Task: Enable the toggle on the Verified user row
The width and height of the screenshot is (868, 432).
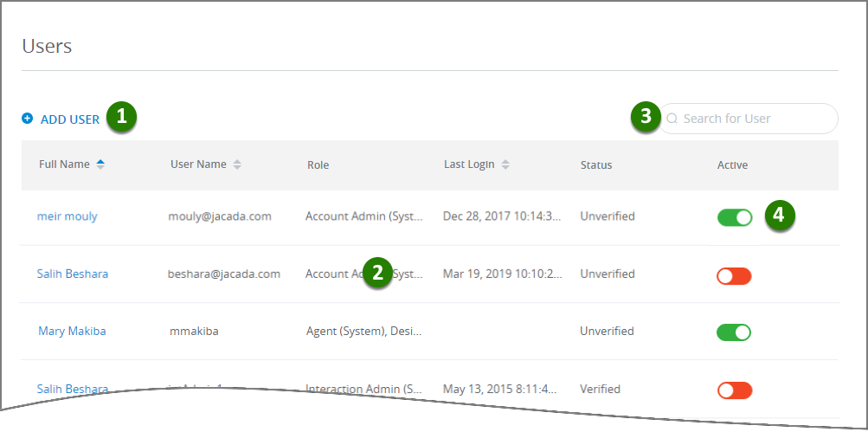Action: coord(735,390)
